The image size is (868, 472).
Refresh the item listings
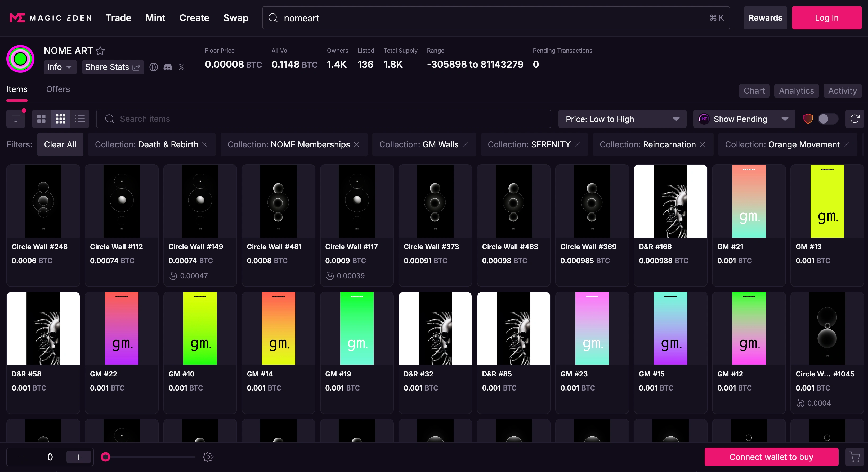(x=855, y=119)
